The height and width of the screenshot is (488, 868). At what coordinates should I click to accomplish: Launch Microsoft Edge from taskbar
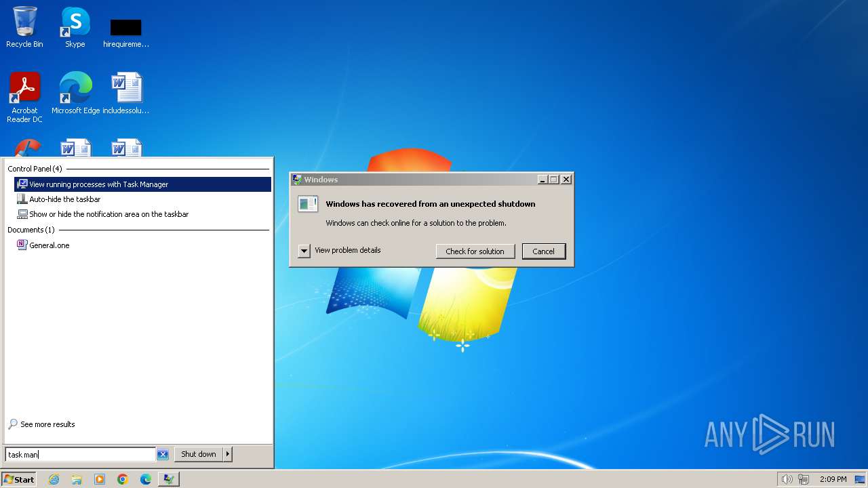coord(146,479)
